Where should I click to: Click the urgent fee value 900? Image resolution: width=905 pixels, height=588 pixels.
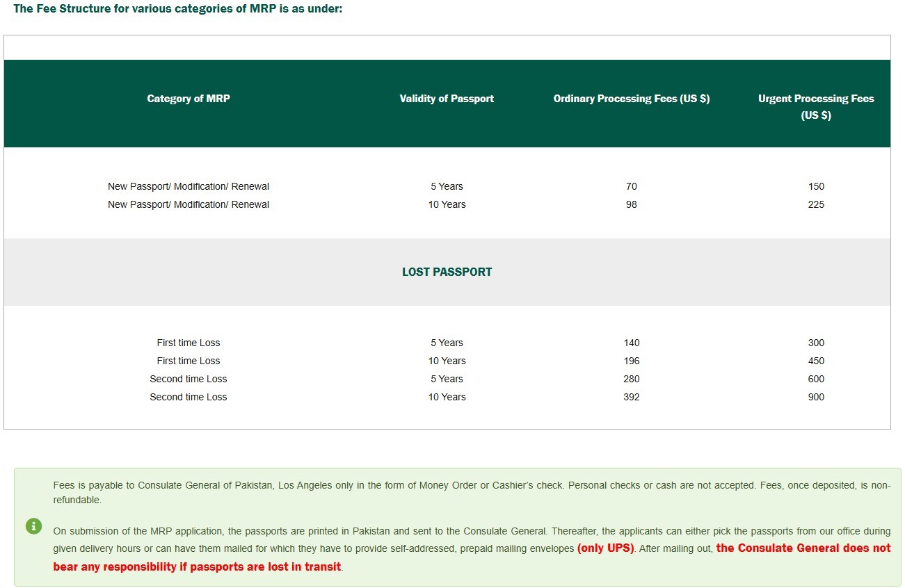[x=816, y=397]
